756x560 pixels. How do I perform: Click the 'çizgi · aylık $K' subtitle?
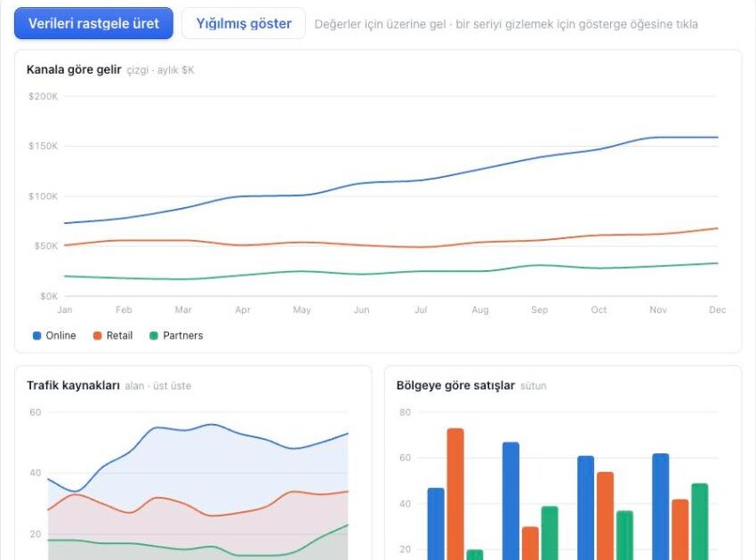161,70
